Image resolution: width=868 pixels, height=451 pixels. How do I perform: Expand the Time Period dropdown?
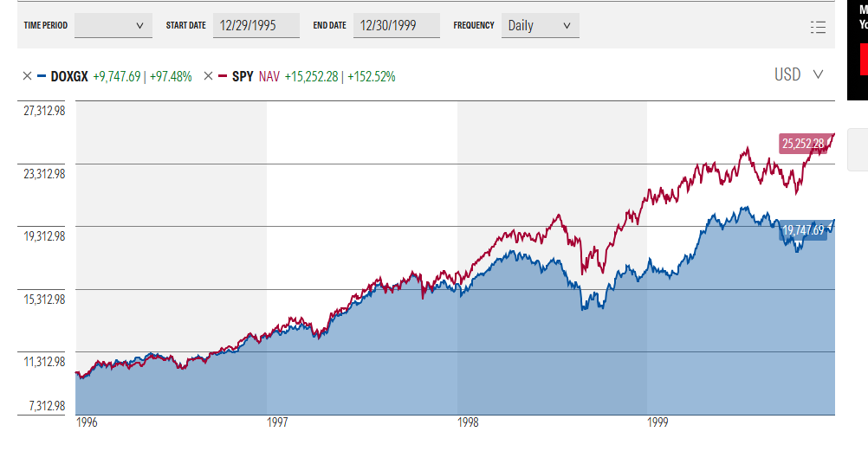click(113, 25)
